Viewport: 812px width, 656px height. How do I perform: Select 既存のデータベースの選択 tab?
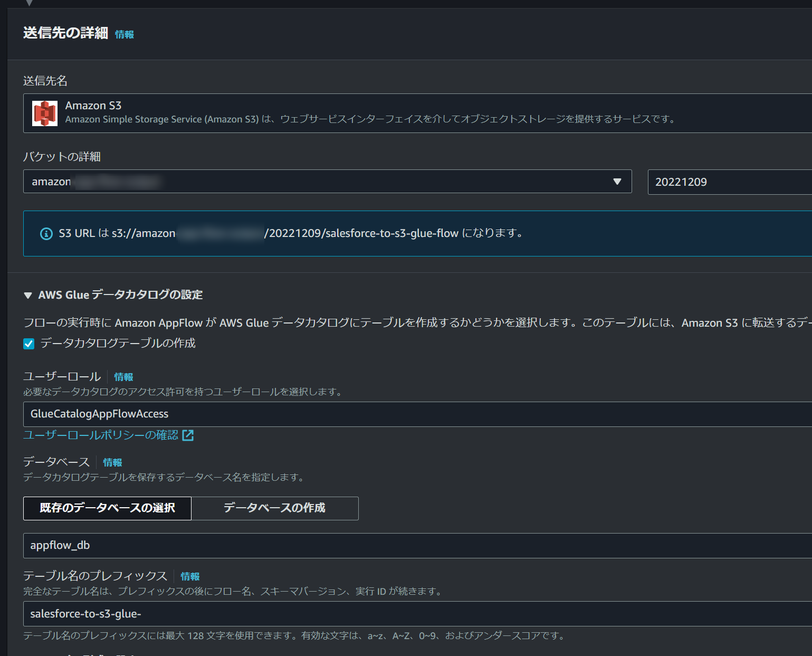(107, 508)
